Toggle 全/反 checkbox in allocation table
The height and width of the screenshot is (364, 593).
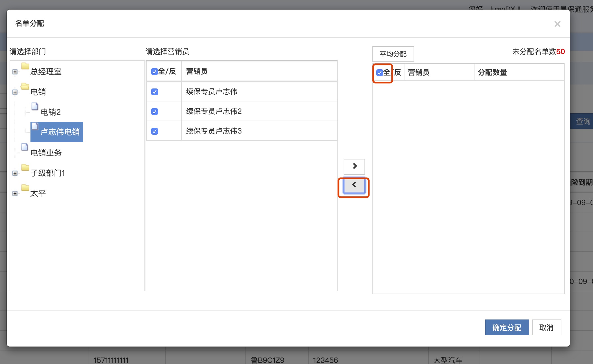tap(380, 73)
